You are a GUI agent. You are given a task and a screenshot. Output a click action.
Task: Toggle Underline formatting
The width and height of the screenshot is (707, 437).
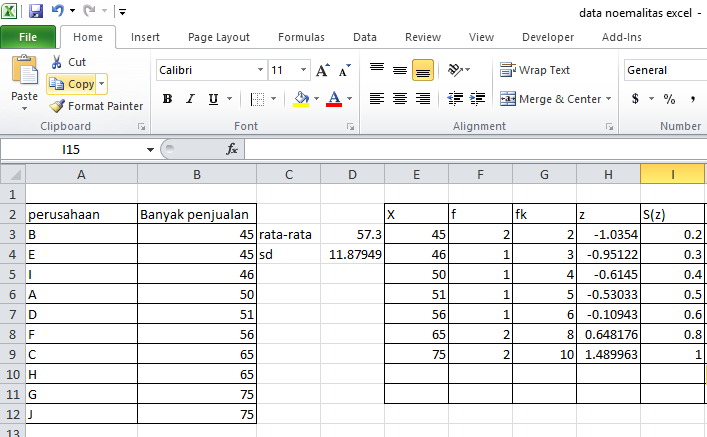pyautogui.click(x=213, y=99)
